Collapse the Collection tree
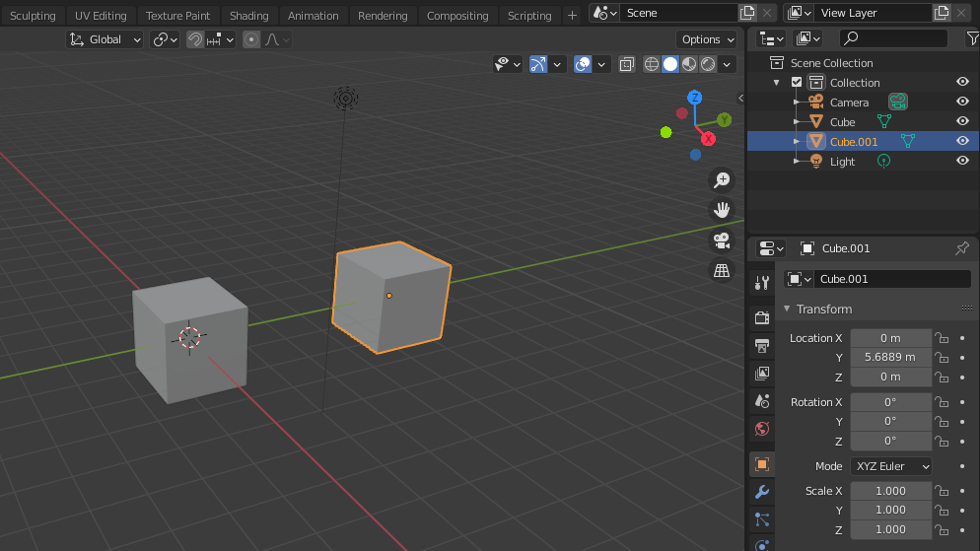 click(x=776, y=83)
